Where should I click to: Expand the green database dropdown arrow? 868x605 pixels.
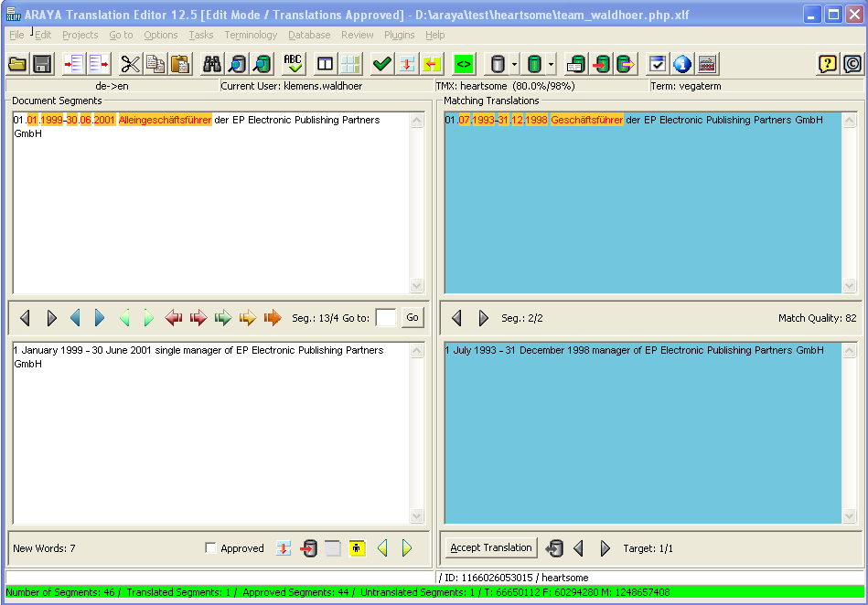pyautogui.click(x=551, y=64)
